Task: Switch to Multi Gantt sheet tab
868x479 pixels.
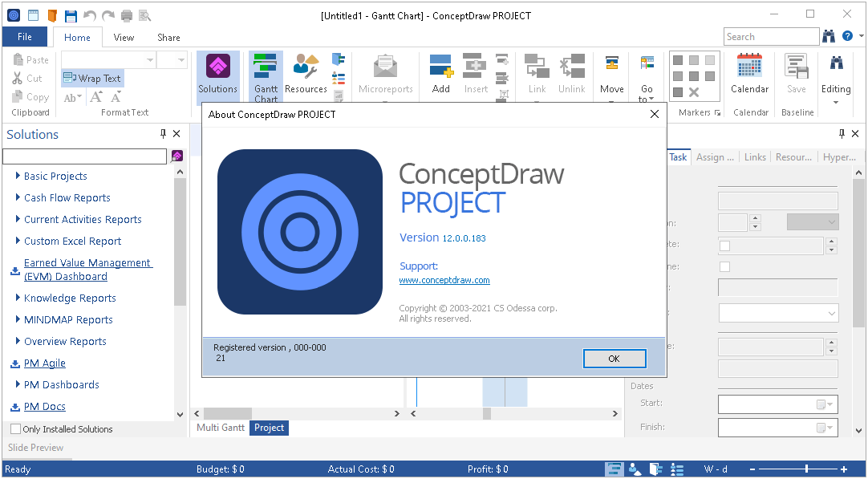Action: tap(221, 428)
